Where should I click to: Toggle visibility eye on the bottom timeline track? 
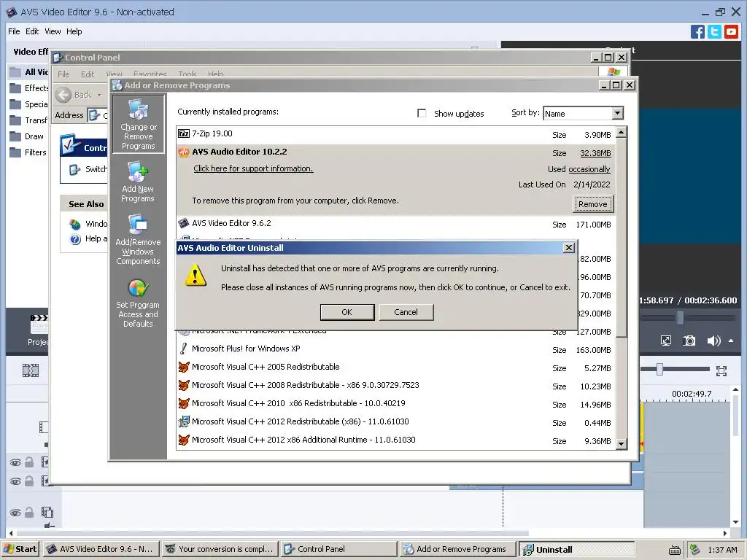click(15, 513)
